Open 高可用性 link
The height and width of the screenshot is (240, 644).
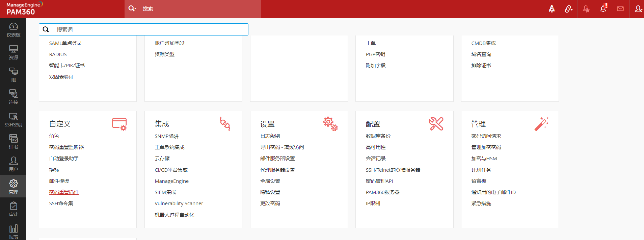[x=376, y=147]
